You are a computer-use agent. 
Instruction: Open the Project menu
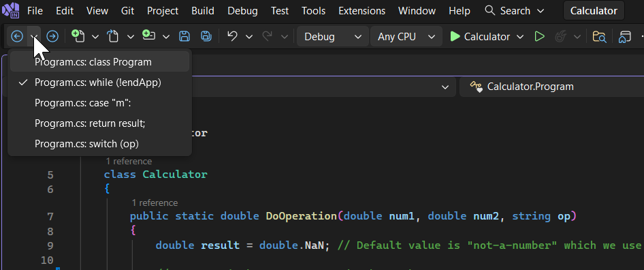click(163, 11)
